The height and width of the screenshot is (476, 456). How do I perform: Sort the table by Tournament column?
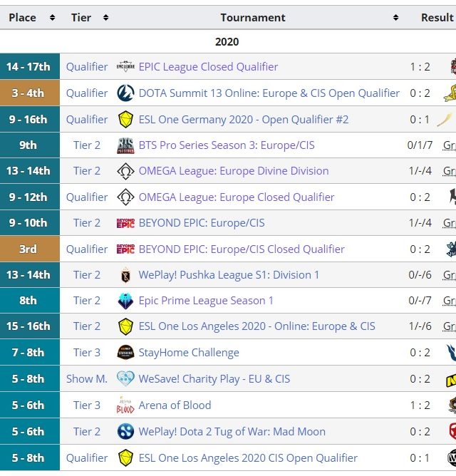point(395,18)
